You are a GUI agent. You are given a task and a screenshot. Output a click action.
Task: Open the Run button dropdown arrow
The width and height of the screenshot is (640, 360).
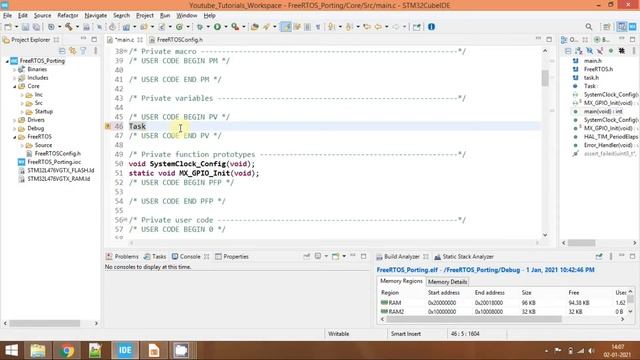[225, 27]
